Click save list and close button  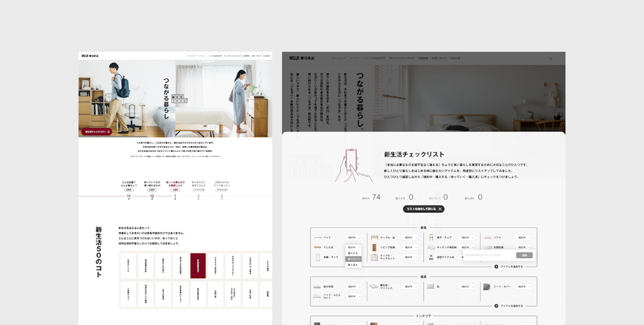[424, 209]
